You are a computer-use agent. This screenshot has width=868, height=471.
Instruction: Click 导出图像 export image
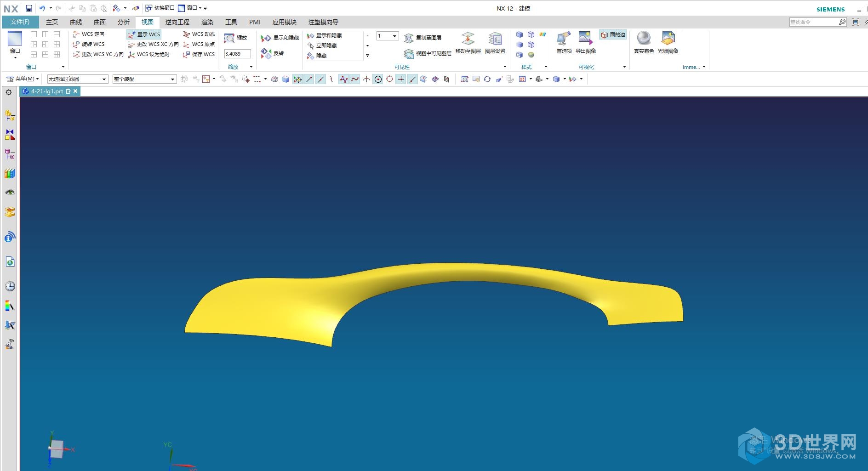(585, 43)
